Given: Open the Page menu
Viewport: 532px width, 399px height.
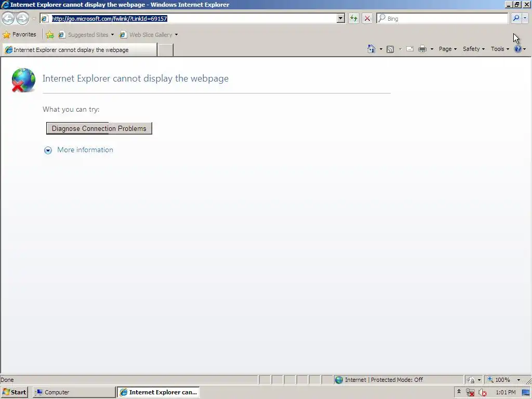Looking at the screenshot, I should (447, 49).
